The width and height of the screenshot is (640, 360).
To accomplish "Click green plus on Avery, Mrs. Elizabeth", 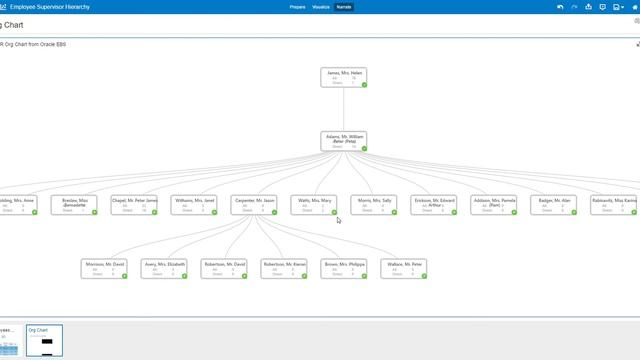I will [184, 276].
